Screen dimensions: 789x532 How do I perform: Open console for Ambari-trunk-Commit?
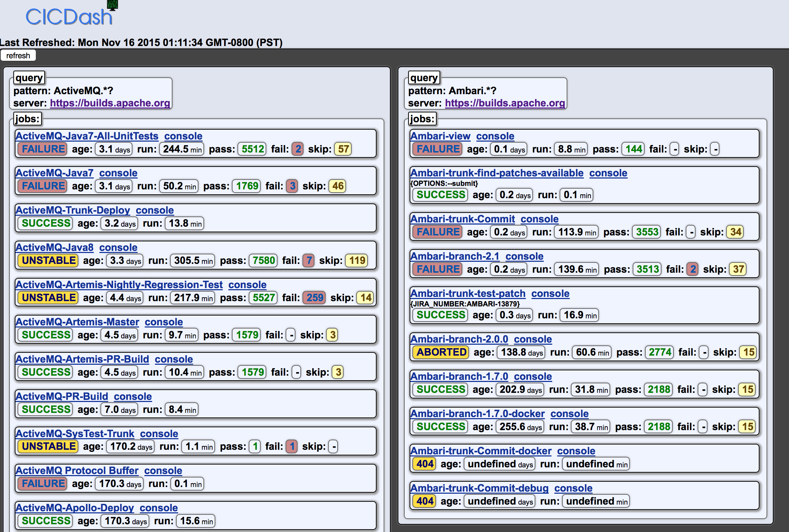point(540,219)
